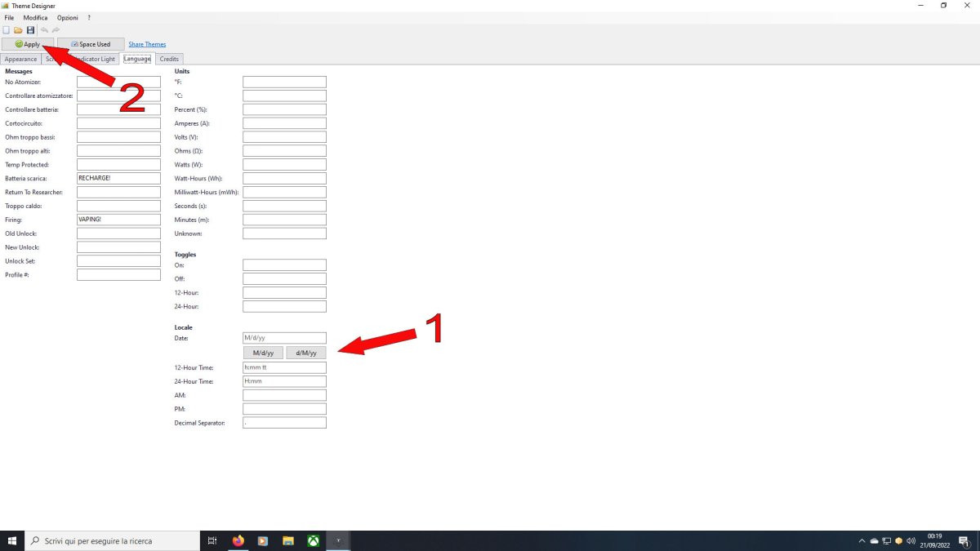The height and width of the screenshot is (551, 980).
Task: Open the Modifica menu
Action: (x=35, y=17)
